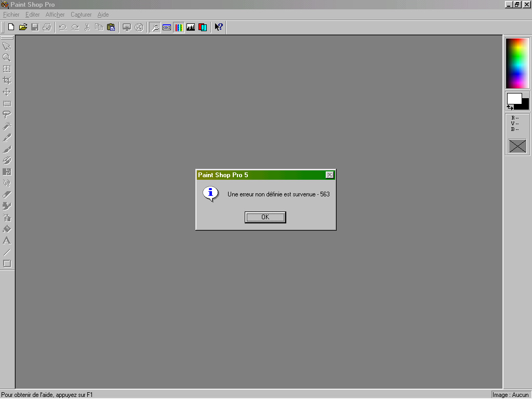
Task: Click the Print icon in toolbar
Action: pyautogui.click(x=47, y=27)
